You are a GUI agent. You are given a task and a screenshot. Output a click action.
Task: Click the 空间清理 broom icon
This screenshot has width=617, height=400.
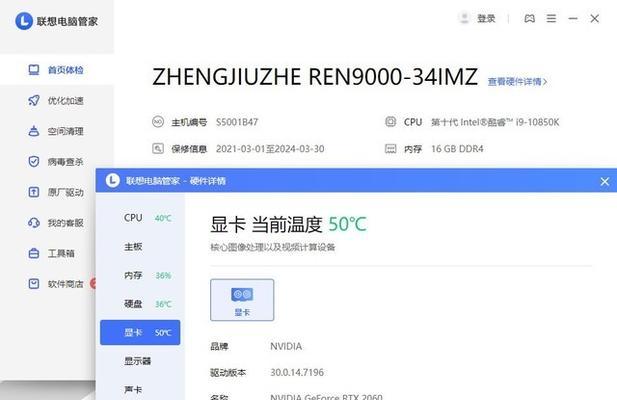click(x=34, y=131)
